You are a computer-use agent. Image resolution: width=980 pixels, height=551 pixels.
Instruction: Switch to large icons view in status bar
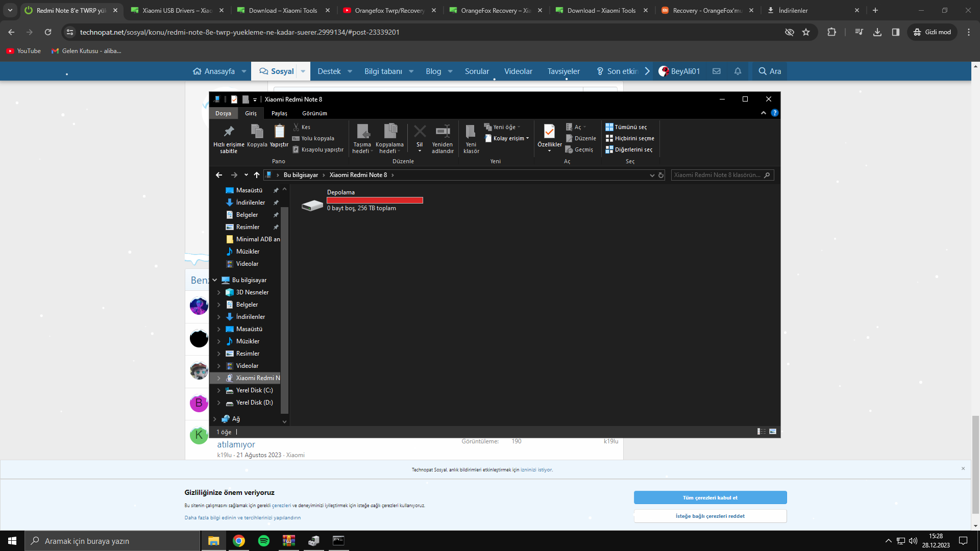(x=773, y=432)
